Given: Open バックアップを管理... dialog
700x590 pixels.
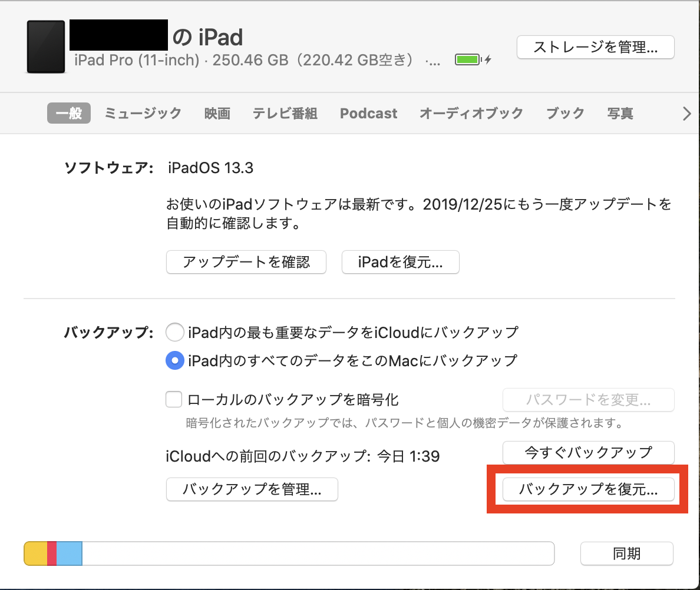Looking at the screenshot, I should (x=252, y=489).
